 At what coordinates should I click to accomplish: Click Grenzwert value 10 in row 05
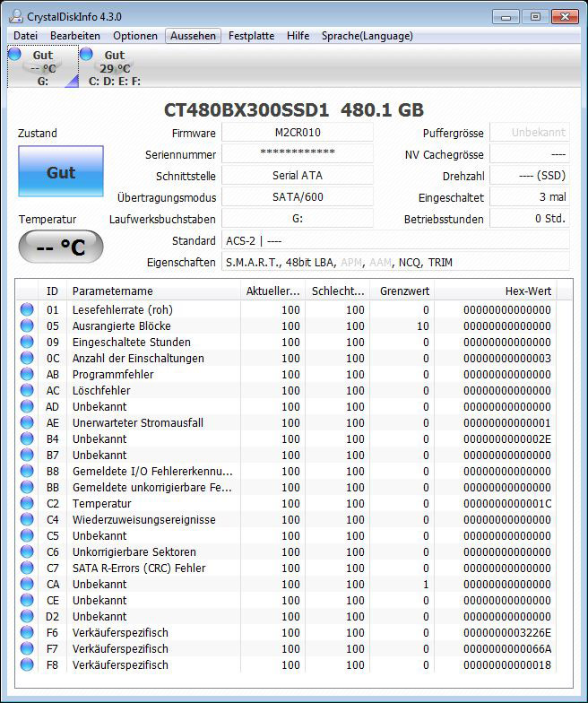[423, 326]
